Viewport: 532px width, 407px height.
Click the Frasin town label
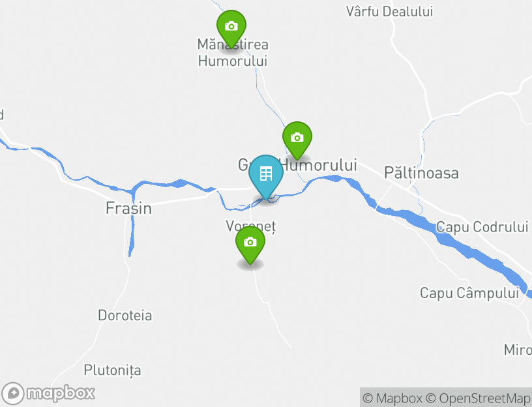tap(128, 208)
